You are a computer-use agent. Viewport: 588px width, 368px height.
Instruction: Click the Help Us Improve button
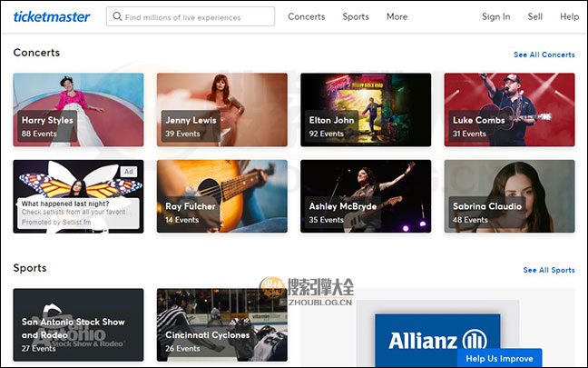pyautogui.click(x=499, y=358)
